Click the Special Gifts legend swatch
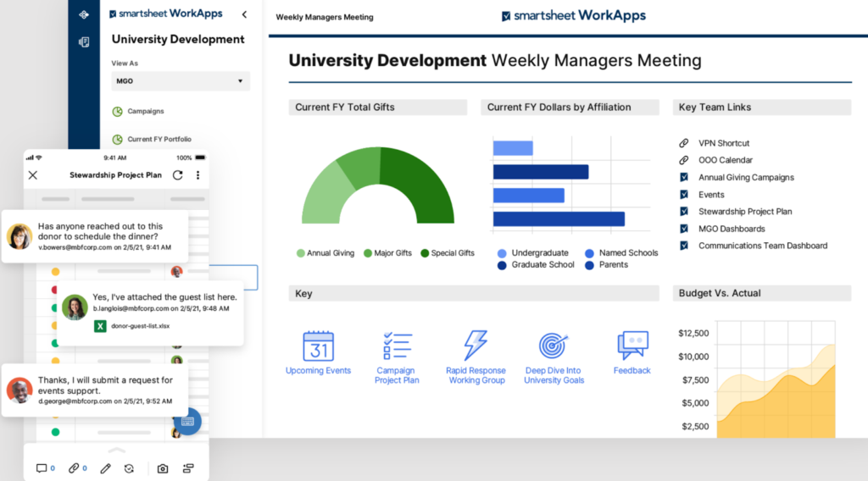Image resolution: width=868 pixels, height=481 pixels. point(425,253)
